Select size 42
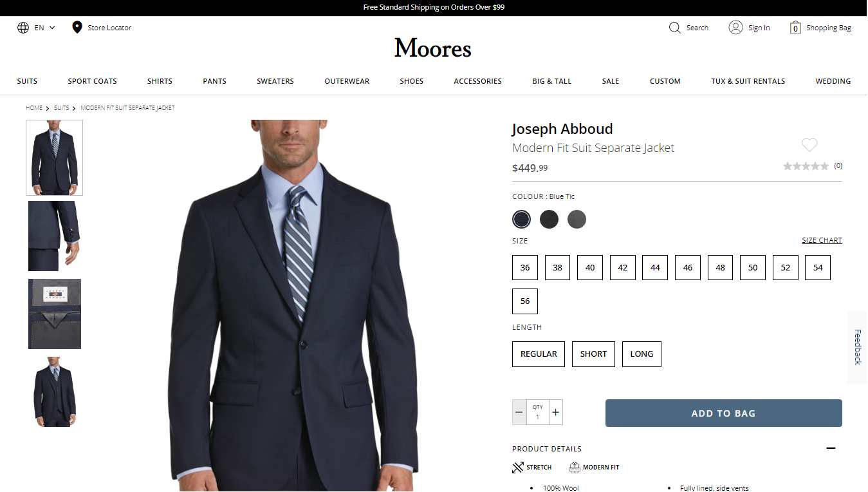 coord(623,267)
